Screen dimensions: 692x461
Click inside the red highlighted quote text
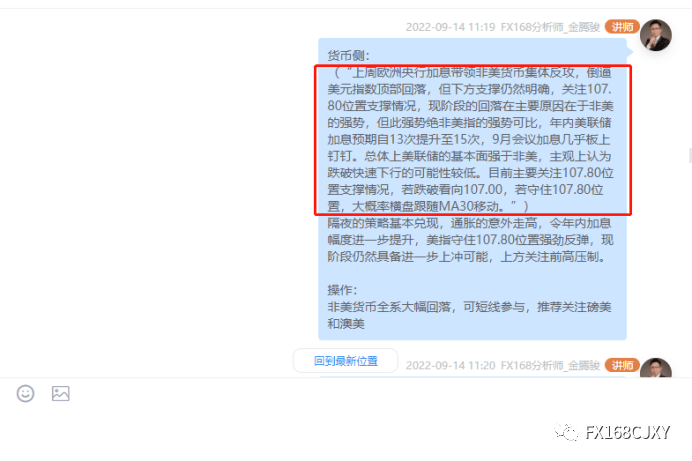[x=473, y=140]
